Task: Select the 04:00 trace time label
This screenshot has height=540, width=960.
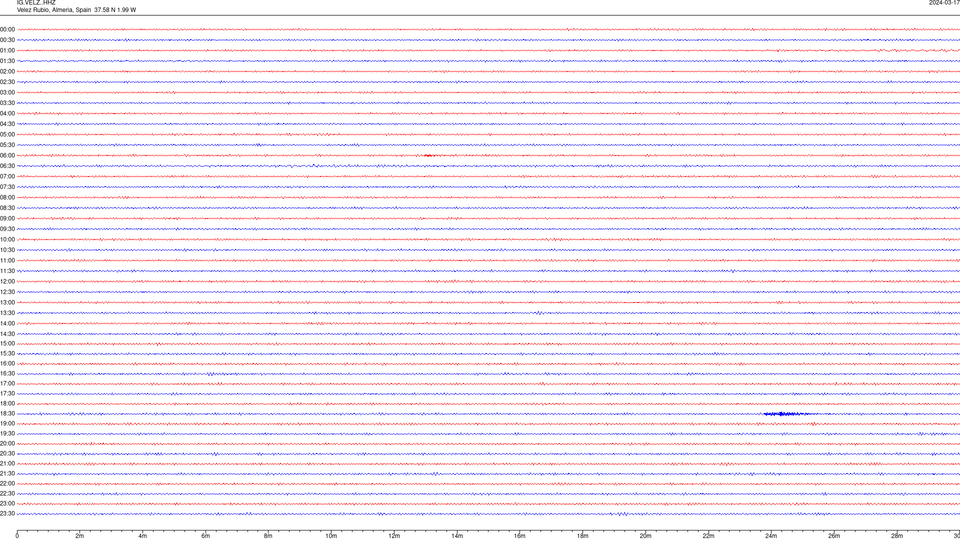Action: coord(7,113)
